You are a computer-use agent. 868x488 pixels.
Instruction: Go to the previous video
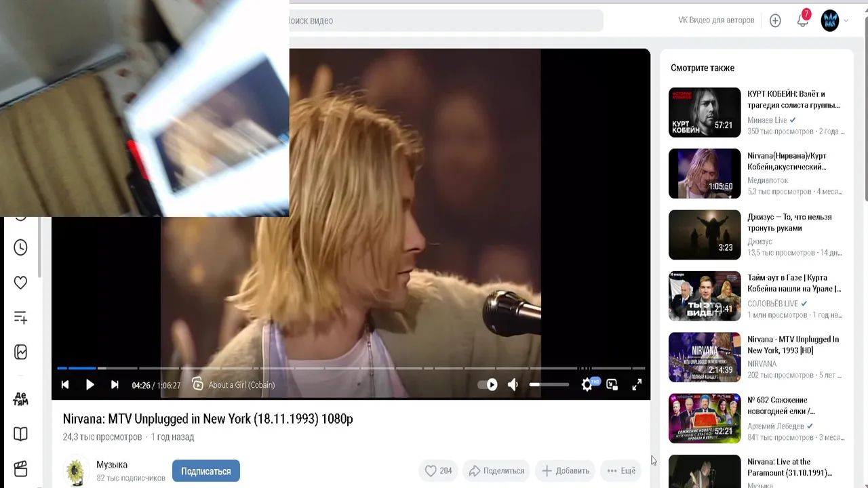tap(65, 385)
